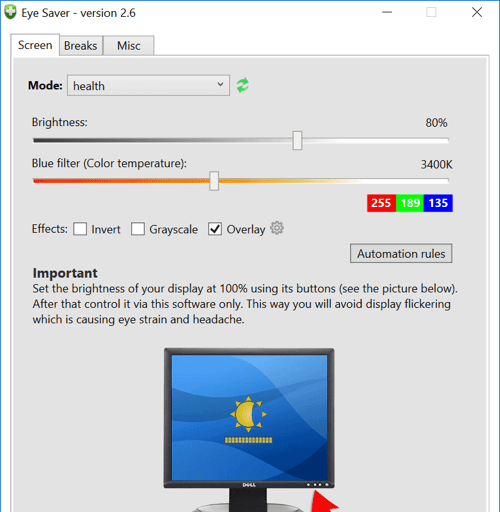Viewport: 500px width, 512px height.
Task: Enable the Invert effect checkbox
Action: (80, 229)
